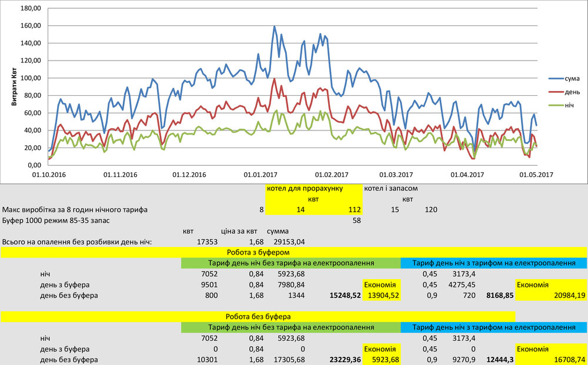This screenshot has width=588, height=365.
Task: Click the котел і запасом cell
Action: (390, 189)
